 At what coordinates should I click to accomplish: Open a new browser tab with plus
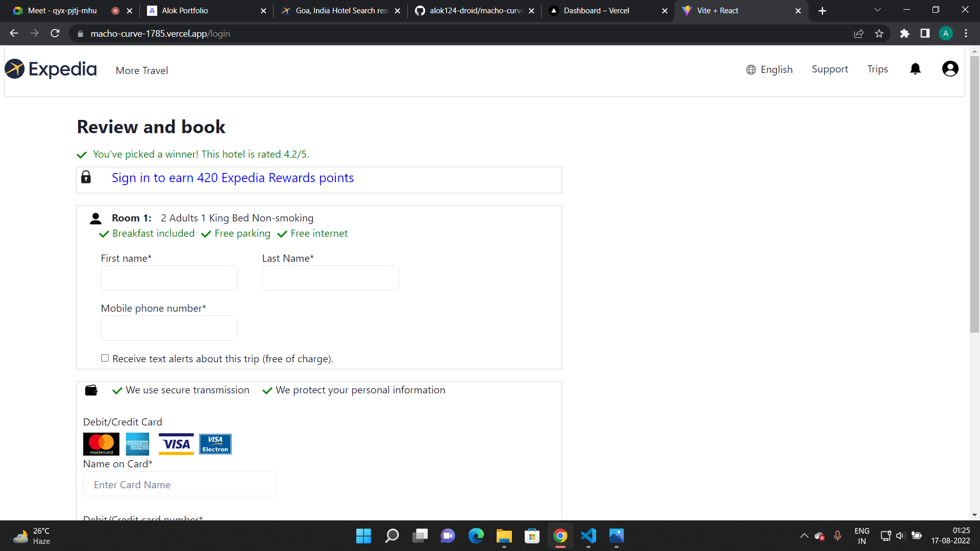click(x=822, y=11)
